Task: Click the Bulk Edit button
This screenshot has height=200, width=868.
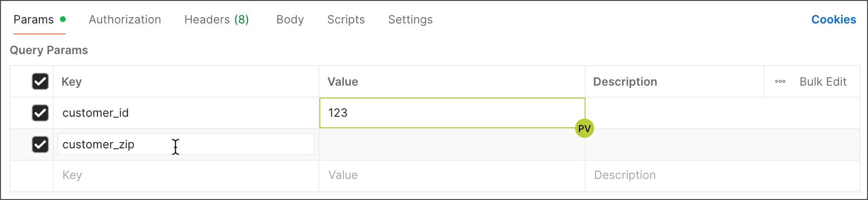Action: (822, 82)
